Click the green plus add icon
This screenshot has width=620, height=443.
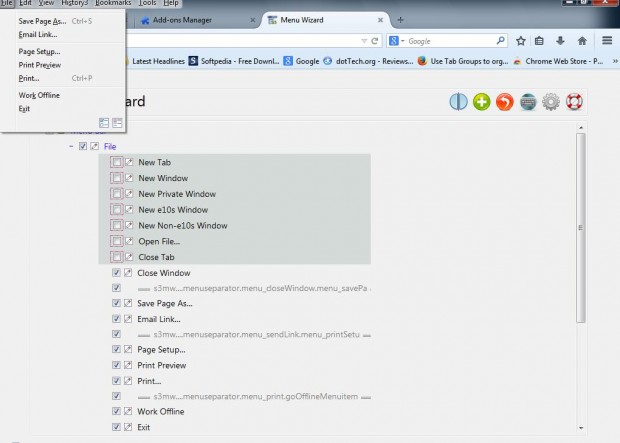pos(482,102)
